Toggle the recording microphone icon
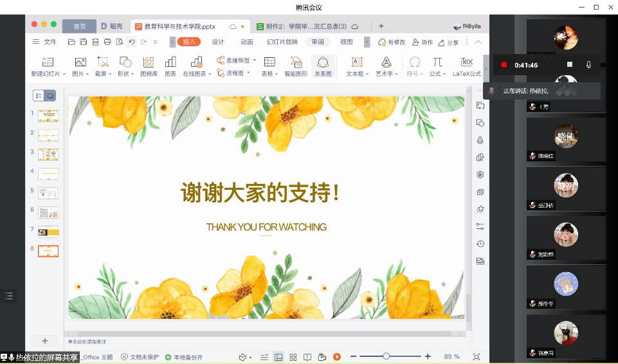Screen dimensions: 618x364 point(588,65)
